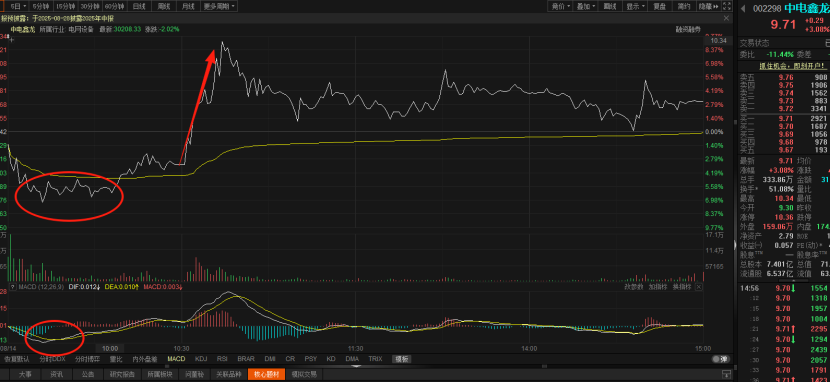
Task: Open the 模拟交易 simulated trading tab
Action: (305, 375)
